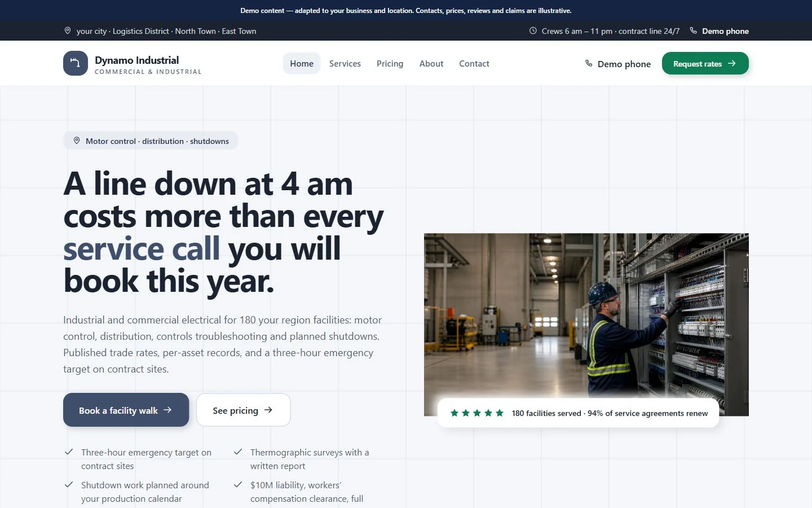Click the arrow icon on Request rates

(732, 64)
